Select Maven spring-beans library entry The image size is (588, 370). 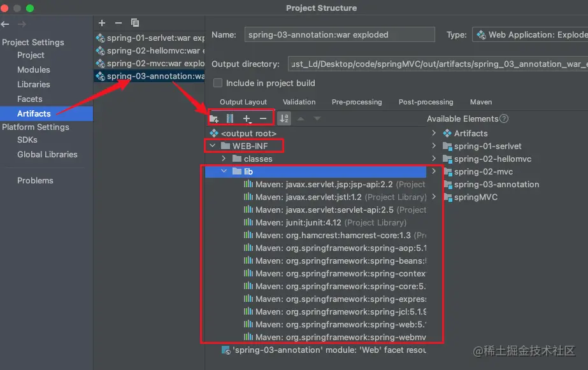(x=334, y=261)
